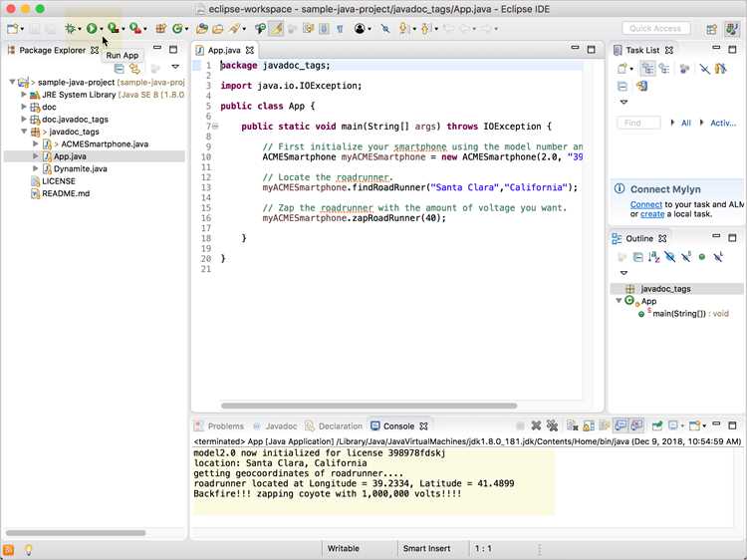Viewport: 747px width, 560px height.
Task: Toggle Block Selection Mode icon in toolbar
Action: (x=324, y=29)
